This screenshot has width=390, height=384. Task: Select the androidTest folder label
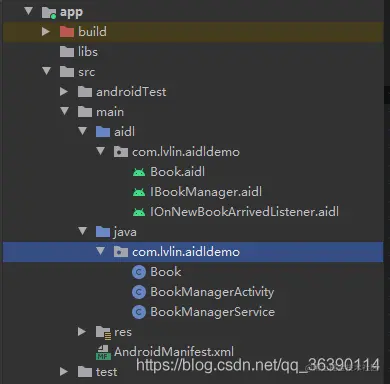131,92
